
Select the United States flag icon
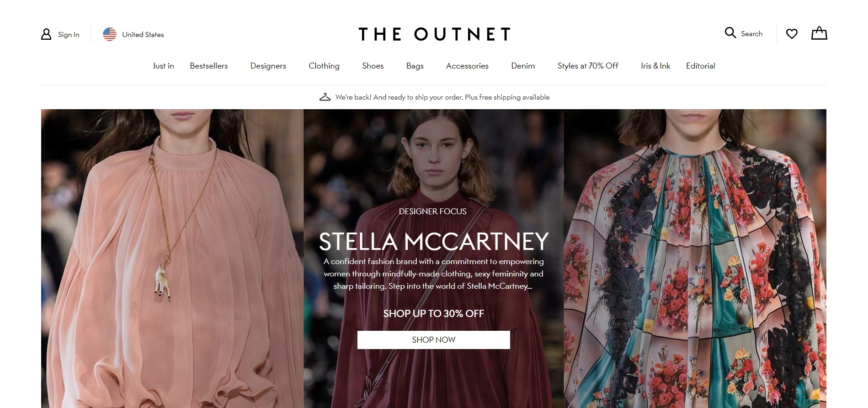tap(110, 34)
